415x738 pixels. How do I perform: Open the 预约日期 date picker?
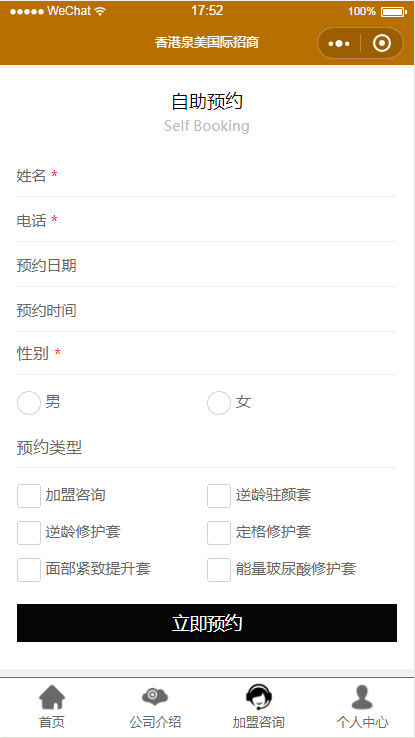click(207, 265)
